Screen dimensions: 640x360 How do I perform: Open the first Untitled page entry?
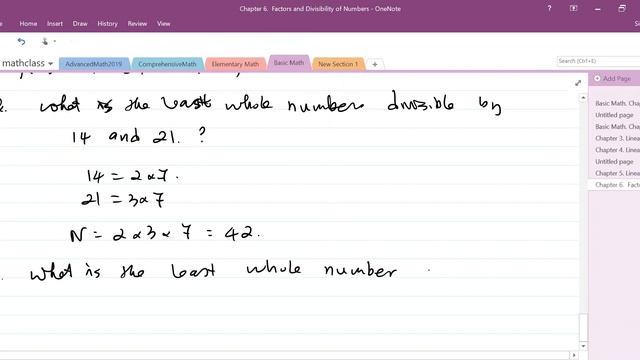click(614, 115)
